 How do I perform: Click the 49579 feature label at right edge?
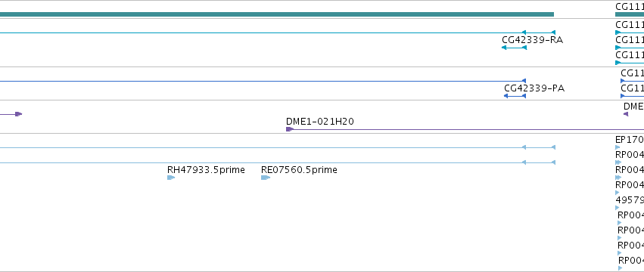[x=630, y=199]
